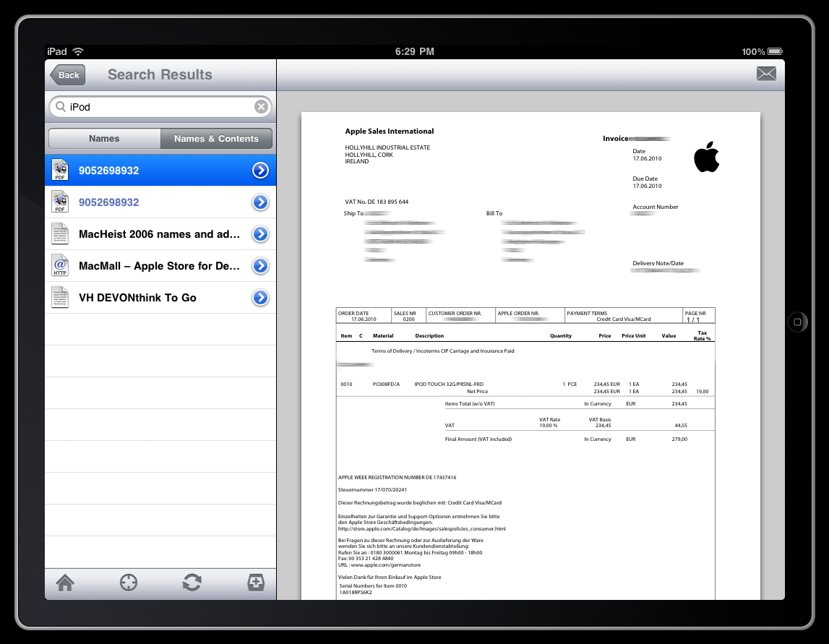Click HTTP bookmark icon beside MacMall result
Viewport: 829px width, 644px height.
click(60, 265)
